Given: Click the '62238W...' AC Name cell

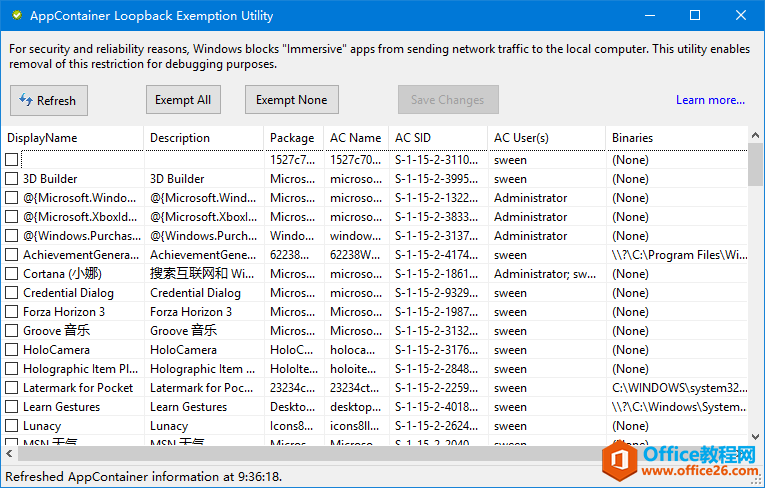Looking at the screenshot, I should click(x=357, y=255).
